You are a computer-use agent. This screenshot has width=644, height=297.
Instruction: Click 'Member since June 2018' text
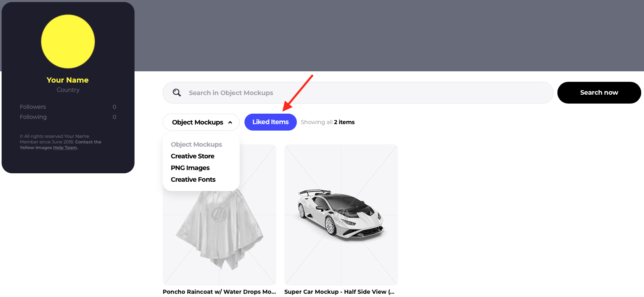(47, 142)
